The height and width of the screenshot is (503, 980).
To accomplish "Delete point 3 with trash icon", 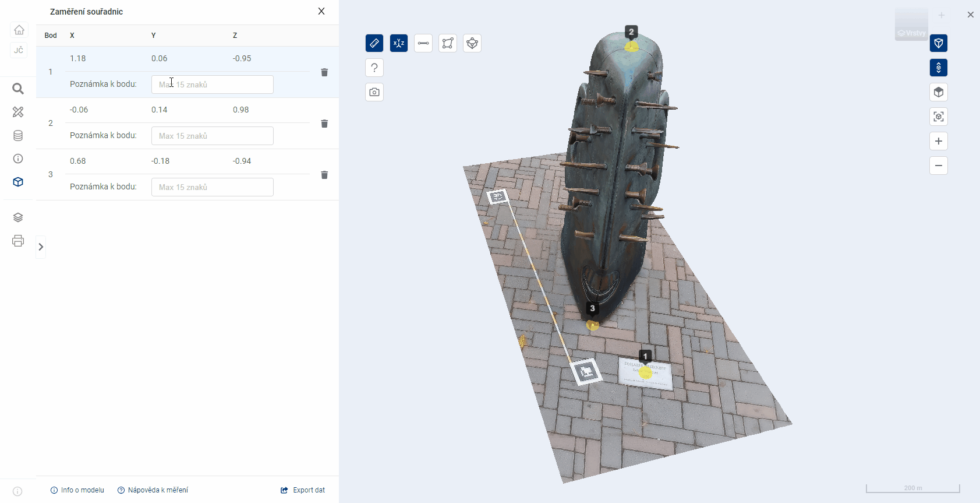I will point(324,175).
